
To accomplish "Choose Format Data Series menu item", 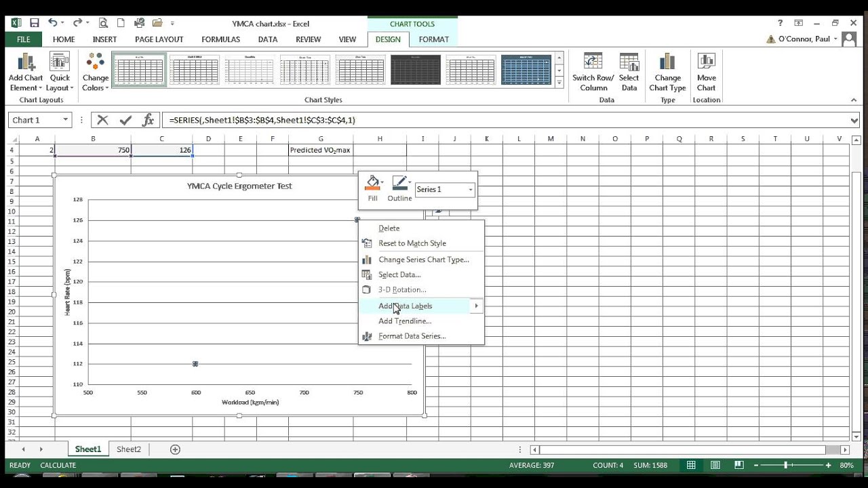I will pyautogui.click(x=422, y=336).
